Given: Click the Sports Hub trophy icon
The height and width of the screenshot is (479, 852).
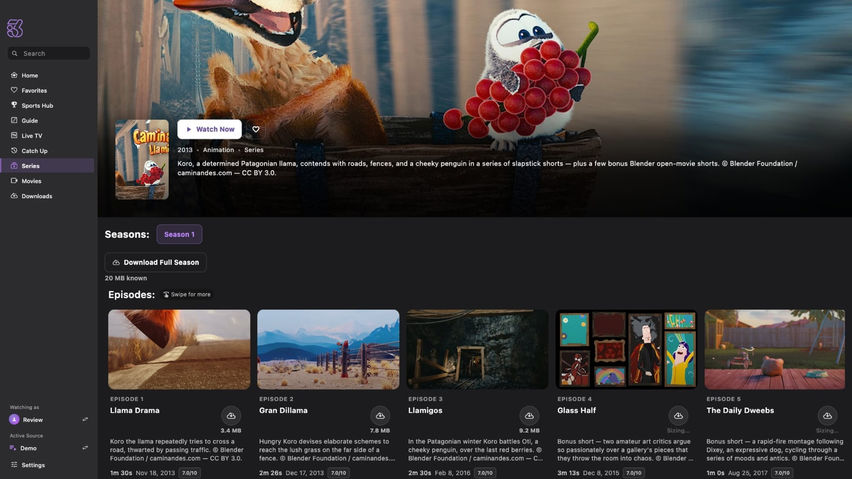Looking at the screenshot, I should pyautogui.click(x=14, y=105).
